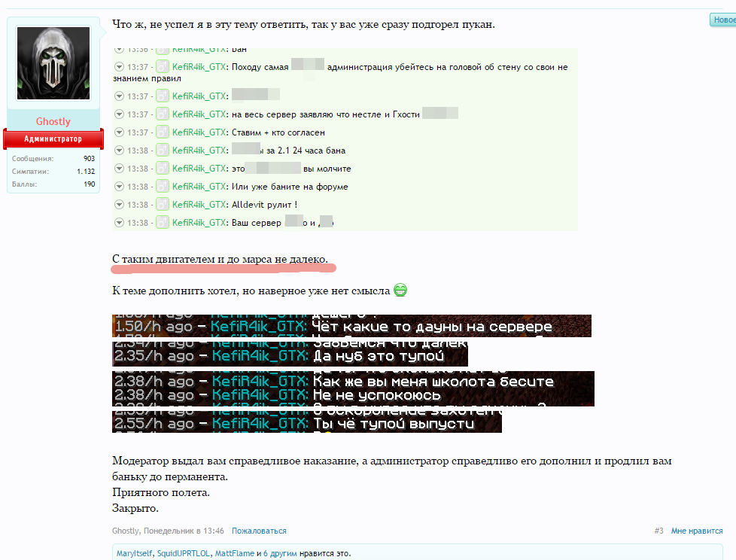Open the #3 post permalink

[x=659, y=531]
